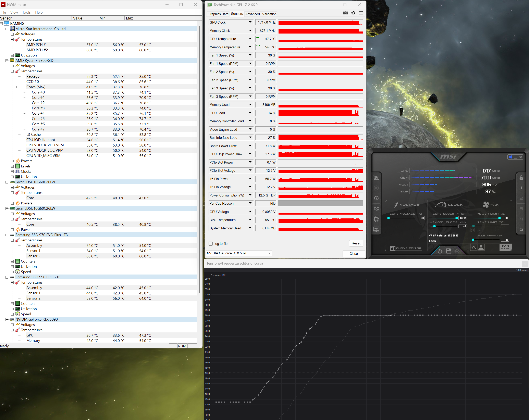This screenshot has width=529, height=420.
Task: Switch to GPU-Z Graphics Card tab
Action: 218,14
